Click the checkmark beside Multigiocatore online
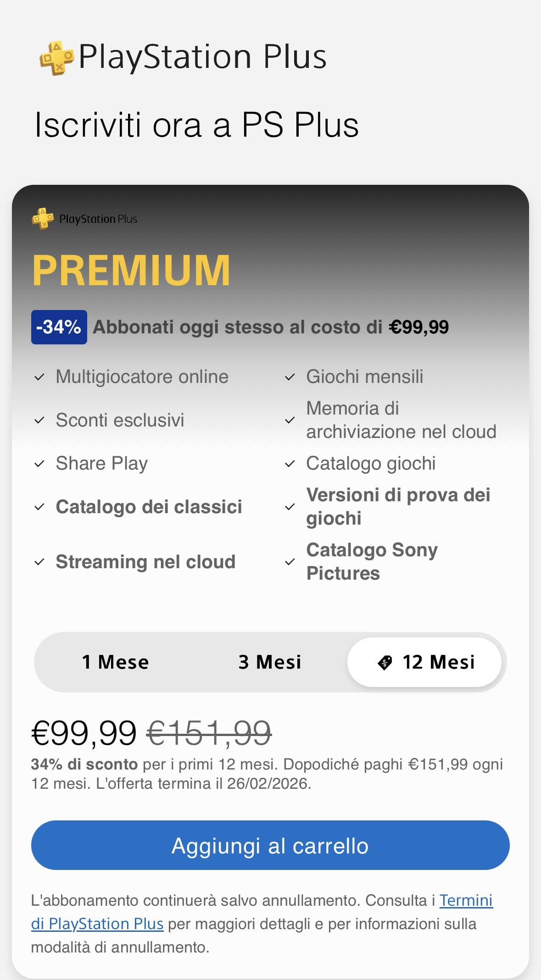This screenshot has width=541, height=980. click(40, 377)
